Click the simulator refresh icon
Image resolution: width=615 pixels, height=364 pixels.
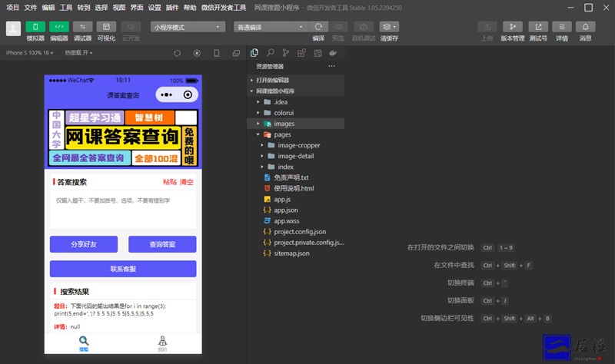pyautogui.click(x=178, y=53)
